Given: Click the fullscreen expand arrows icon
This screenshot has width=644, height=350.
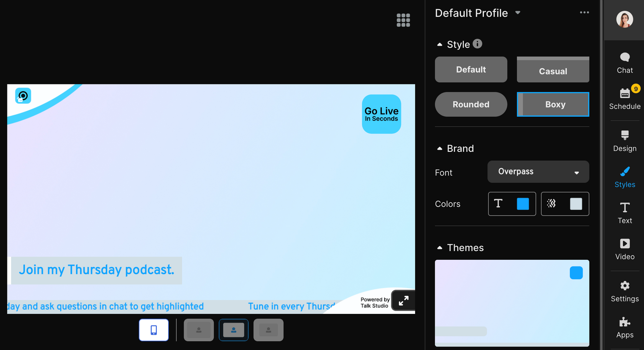Looking at the screenshot, I should point(403,301).
